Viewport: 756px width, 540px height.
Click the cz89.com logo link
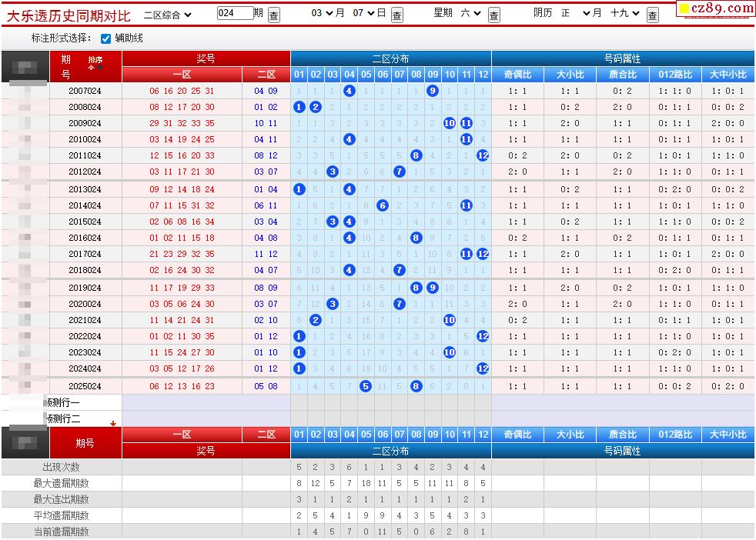point(717,8)
